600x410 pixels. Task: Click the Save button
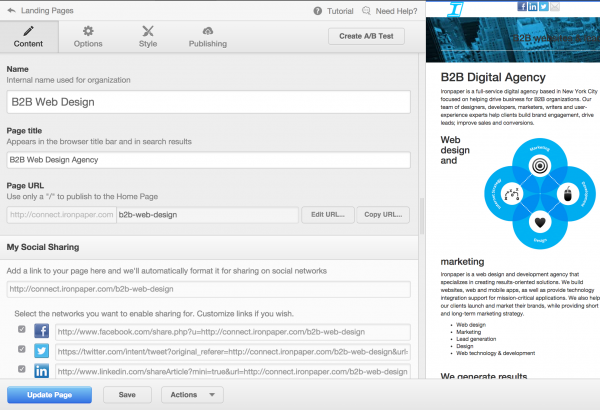(127, 395)
